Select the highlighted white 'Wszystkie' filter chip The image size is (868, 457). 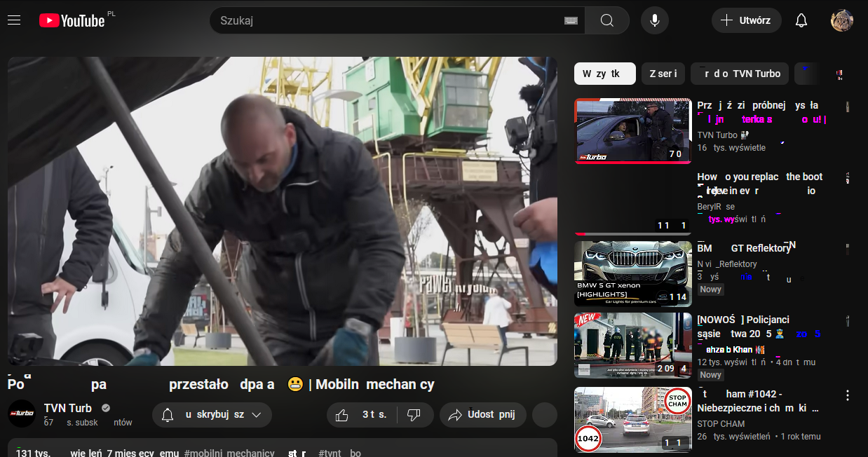click(x=605, y=74)
